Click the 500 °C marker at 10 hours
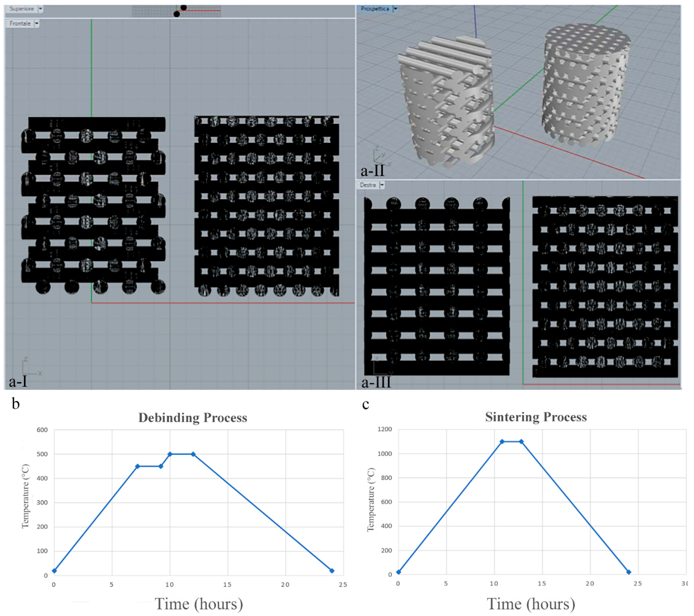 170,454
